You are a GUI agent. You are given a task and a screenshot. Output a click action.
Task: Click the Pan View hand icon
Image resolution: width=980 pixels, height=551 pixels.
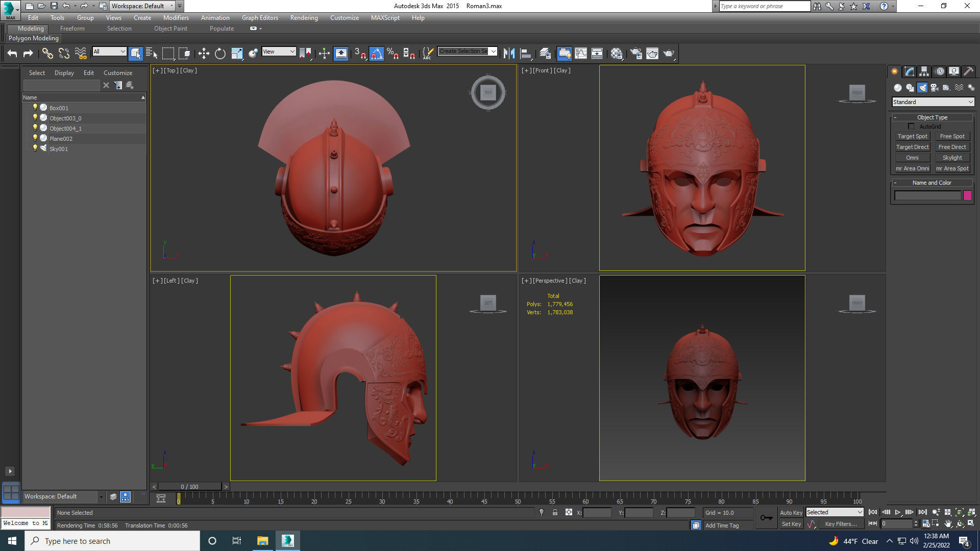948,524
